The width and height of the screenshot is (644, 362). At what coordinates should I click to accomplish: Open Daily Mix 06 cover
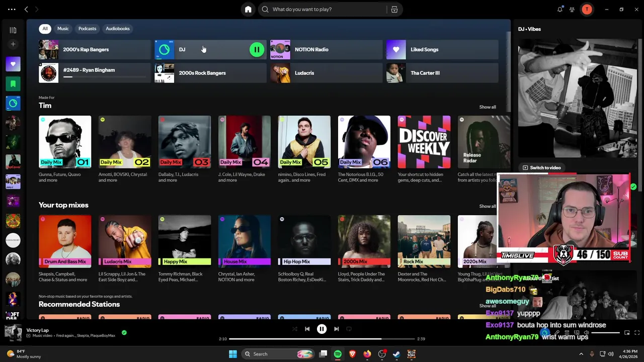pyautogui.click(x=364, y=142)
